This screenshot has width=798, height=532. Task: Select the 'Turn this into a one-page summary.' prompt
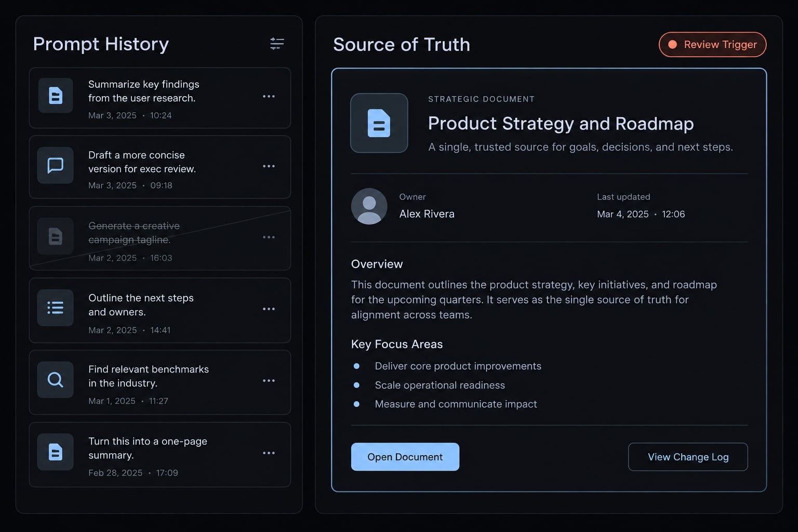(x=160, y=455)
